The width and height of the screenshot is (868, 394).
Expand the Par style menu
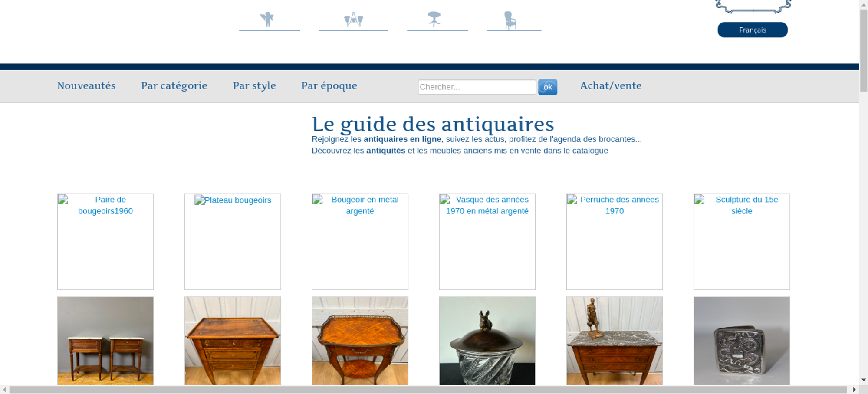[x=254, y=86]
